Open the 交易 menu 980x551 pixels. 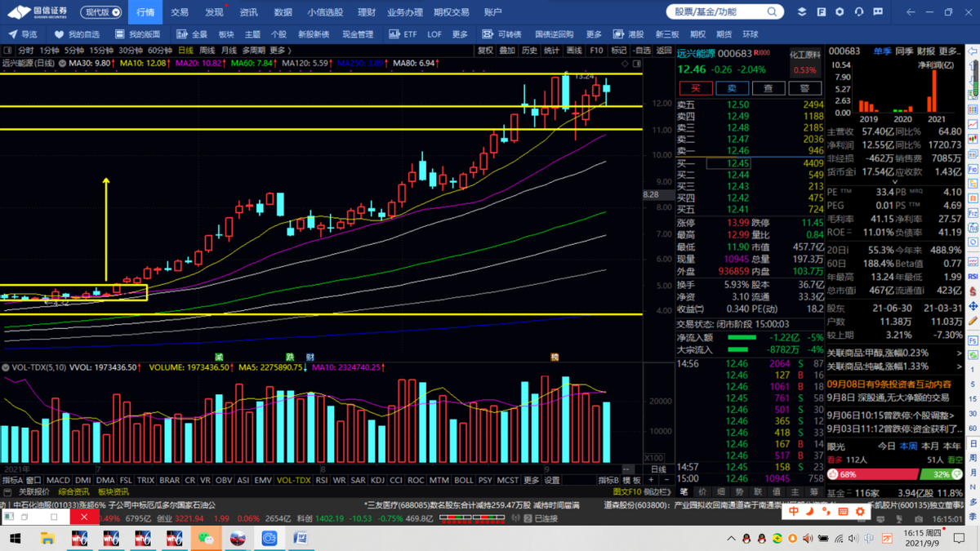pos(180,12)
